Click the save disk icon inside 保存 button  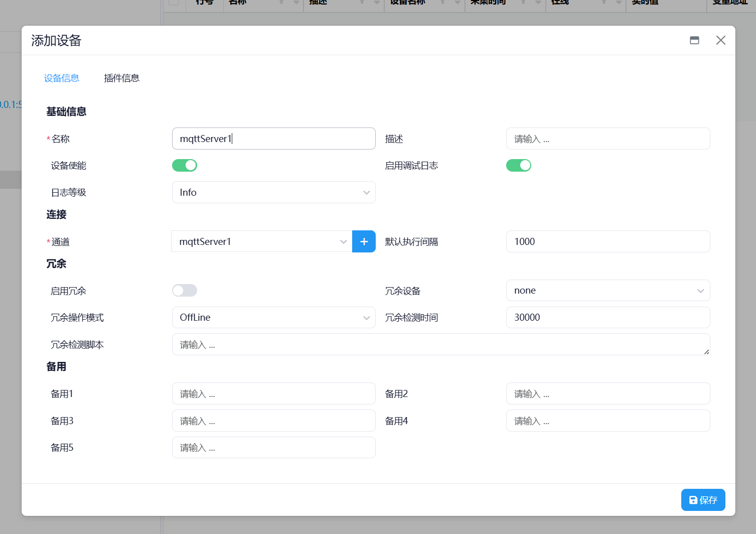693,500
